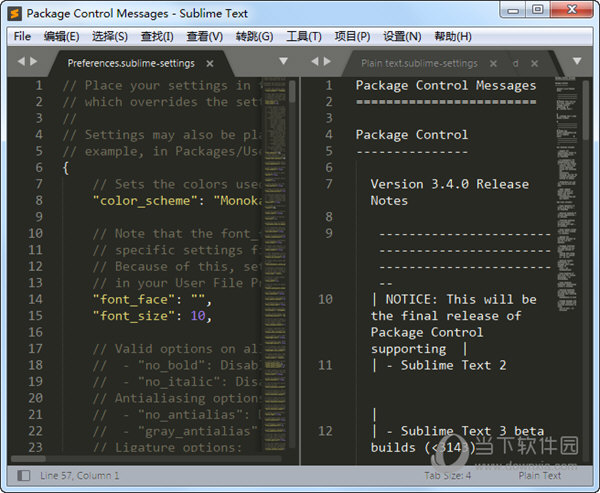This screenshot has height=493, width=600.
Task: Click the NOTICE: This will be text
Action: pyautogui.click(x=461, y=299)
